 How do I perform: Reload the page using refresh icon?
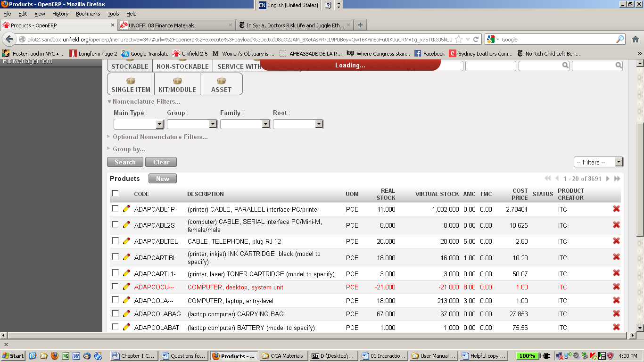(x=476, y=40)
